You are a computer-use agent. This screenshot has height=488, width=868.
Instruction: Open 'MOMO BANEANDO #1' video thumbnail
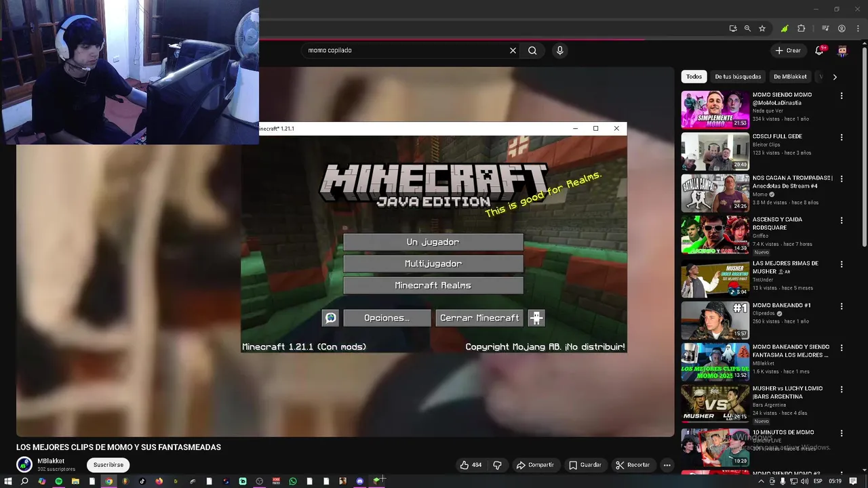coord(715,320)
